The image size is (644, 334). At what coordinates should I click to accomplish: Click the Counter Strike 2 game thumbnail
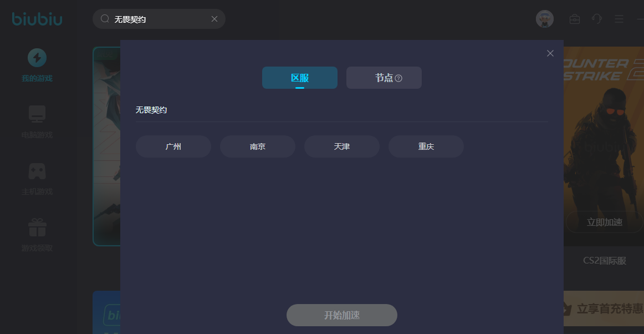coord(604,146)
